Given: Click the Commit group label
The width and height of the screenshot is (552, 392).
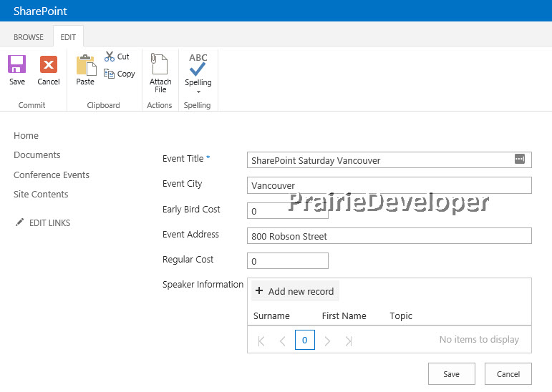Looking at the screenshot, I should point(32,105).
